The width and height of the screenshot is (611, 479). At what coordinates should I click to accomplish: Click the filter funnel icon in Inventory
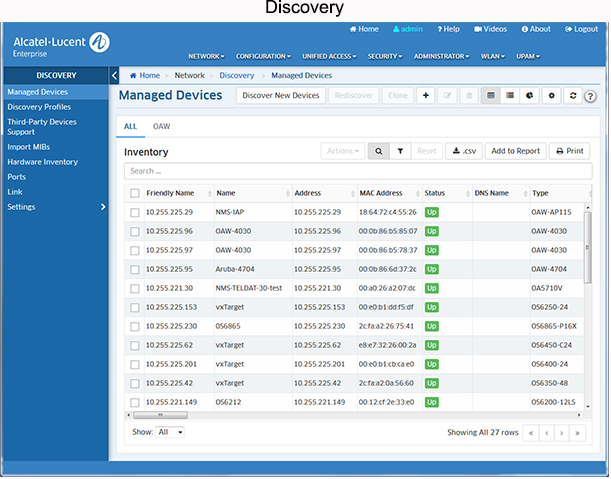[x=400, y=151]
